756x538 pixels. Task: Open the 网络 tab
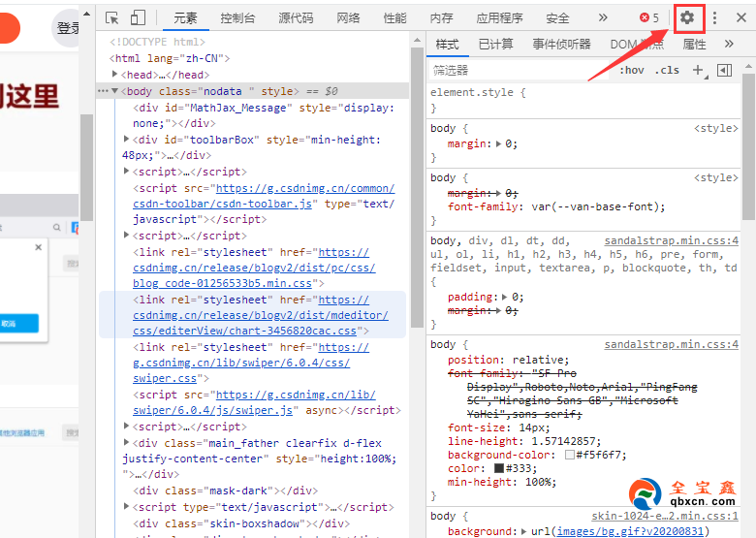(349, 18)
